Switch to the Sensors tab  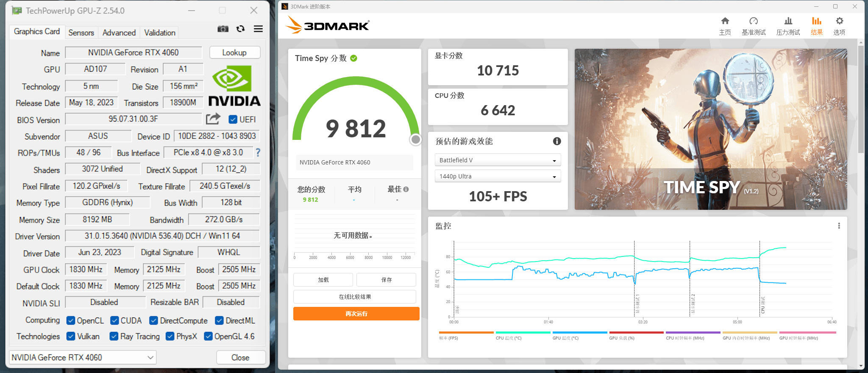(81, 33)
